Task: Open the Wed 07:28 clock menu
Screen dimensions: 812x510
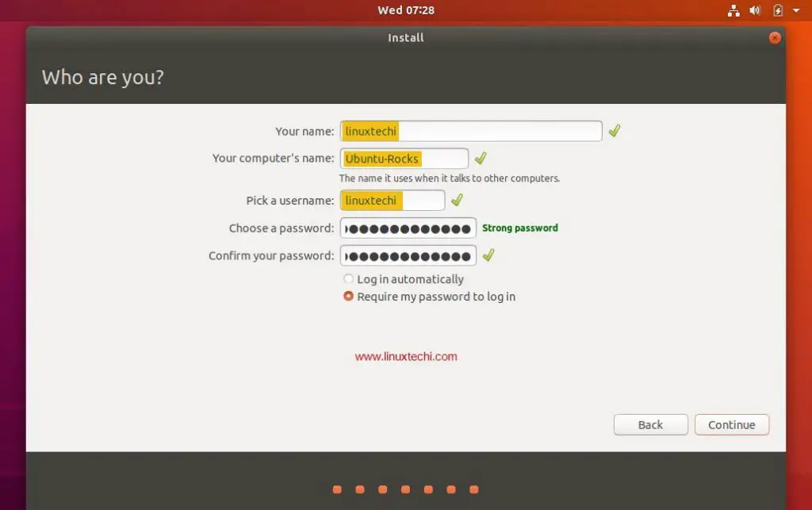Action: pos(406,10)
